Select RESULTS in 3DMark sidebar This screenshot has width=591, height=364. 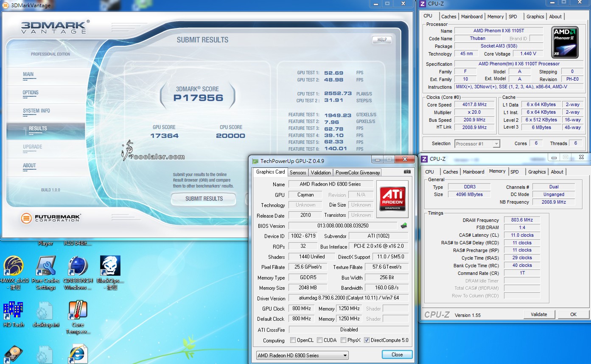tap(46, 131)
